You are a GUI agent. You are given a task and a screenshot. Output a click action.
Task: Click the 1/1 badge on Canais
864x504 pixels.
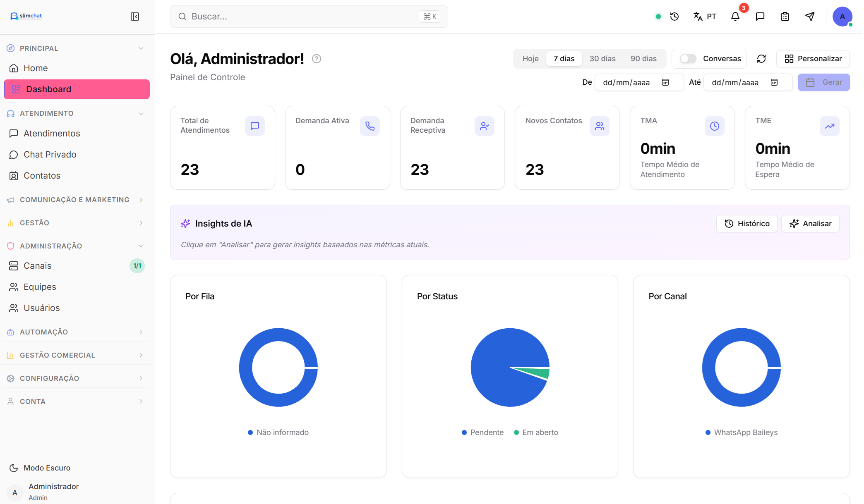click(137, 266)
